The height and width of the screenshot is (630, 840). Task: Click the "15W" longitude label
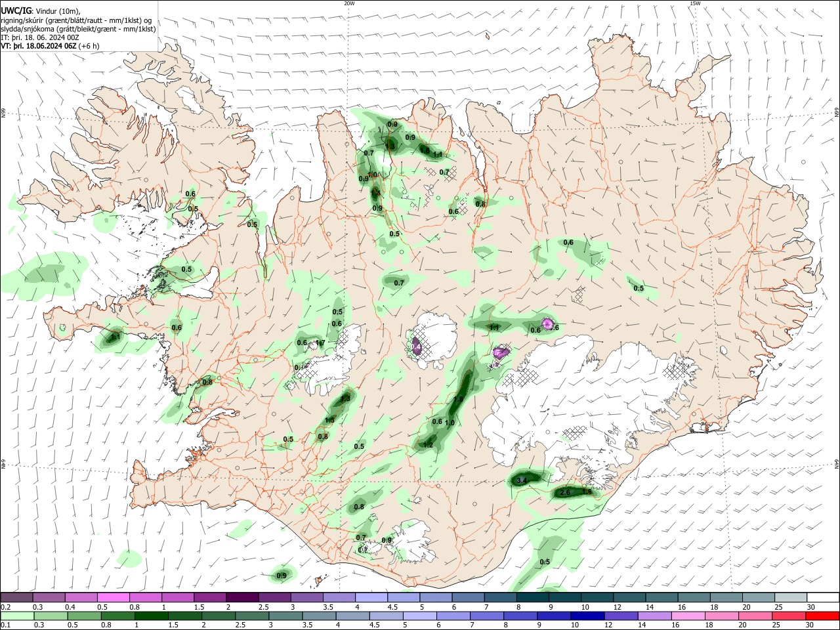(695, 3)
